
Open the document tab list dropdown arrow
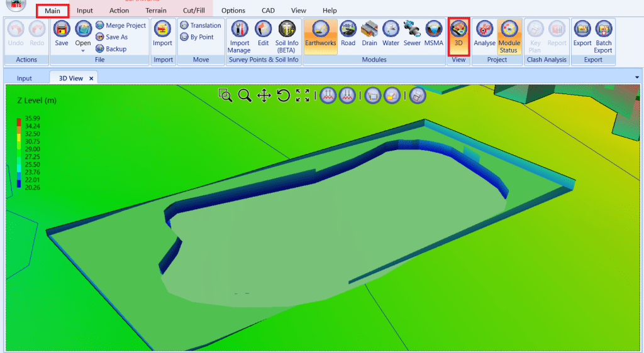[637, 77]
